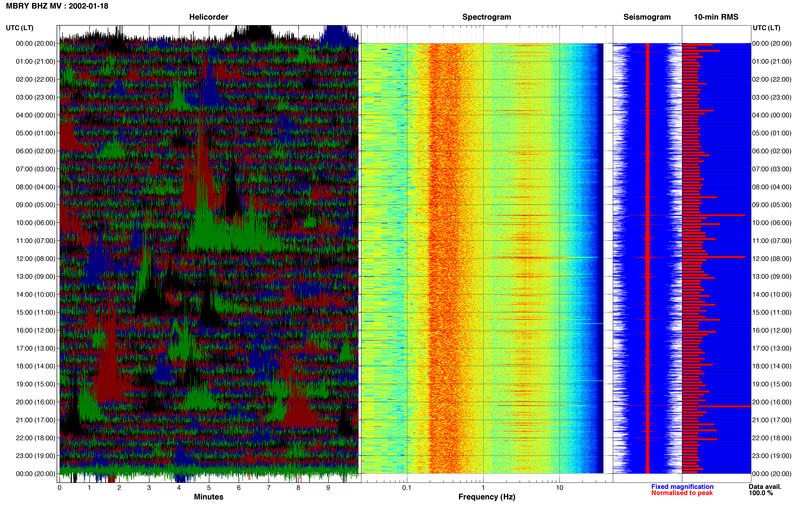The width and height of the screenshot is (812, 508).
Task: Click '13:00 (09:00)' on the helicorder's left axis
Action: coord(36,277)
